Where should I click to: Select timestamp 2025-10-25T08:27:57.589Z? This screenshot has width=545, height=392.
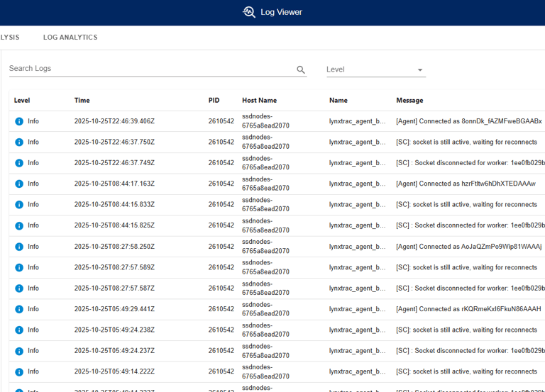coord(114,267)
